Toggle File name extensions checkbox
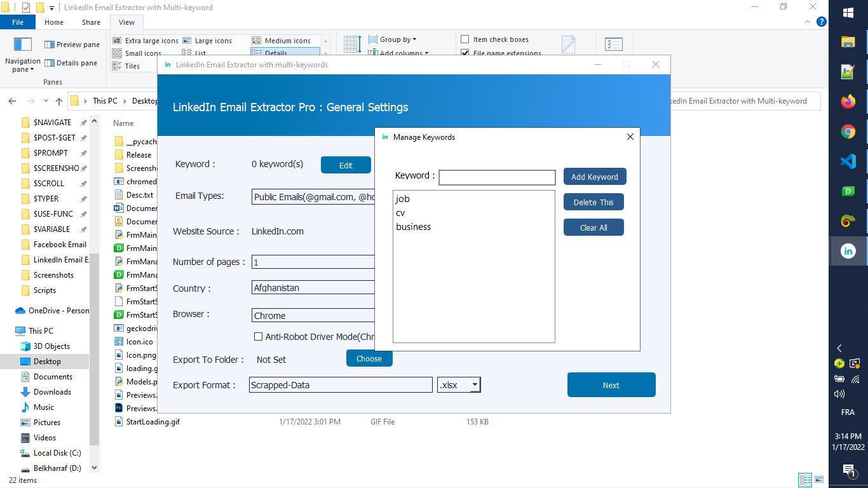 465,53
